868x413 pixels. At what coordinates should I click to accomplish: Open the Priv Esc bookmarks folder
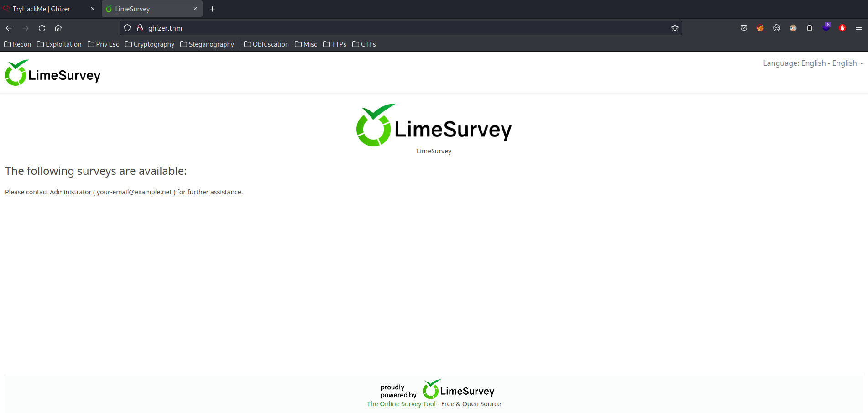[103, 44]
